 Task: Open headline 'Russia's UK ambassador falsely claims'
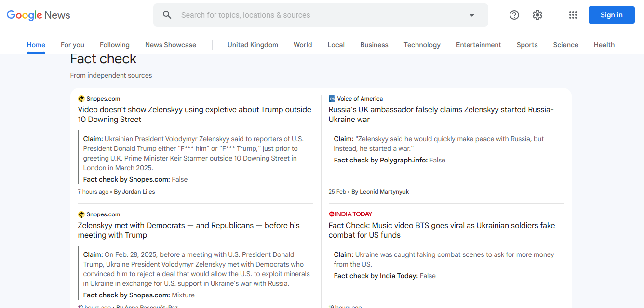441,115
